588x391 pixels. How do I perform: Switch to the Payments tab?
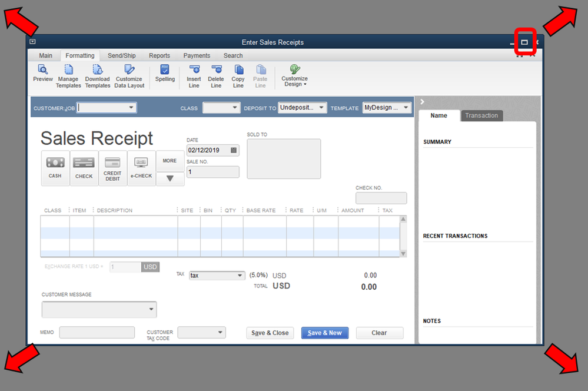point(197,55)
